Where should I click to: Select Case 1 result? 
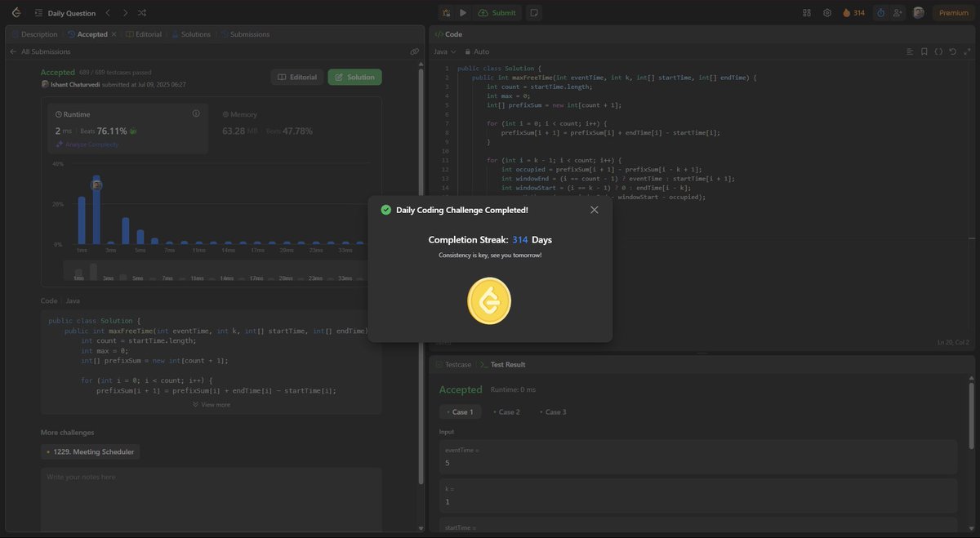point(460,411)
